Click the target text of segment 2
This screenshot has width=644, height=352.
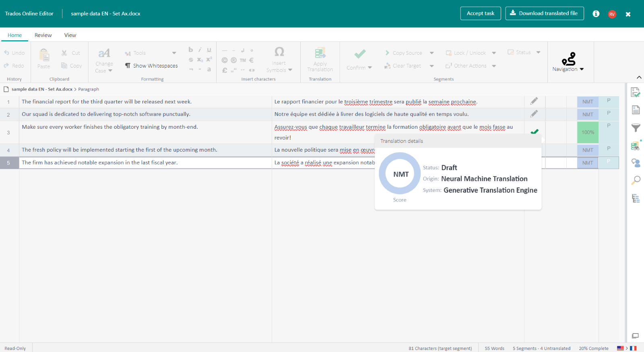coord(372,114)
